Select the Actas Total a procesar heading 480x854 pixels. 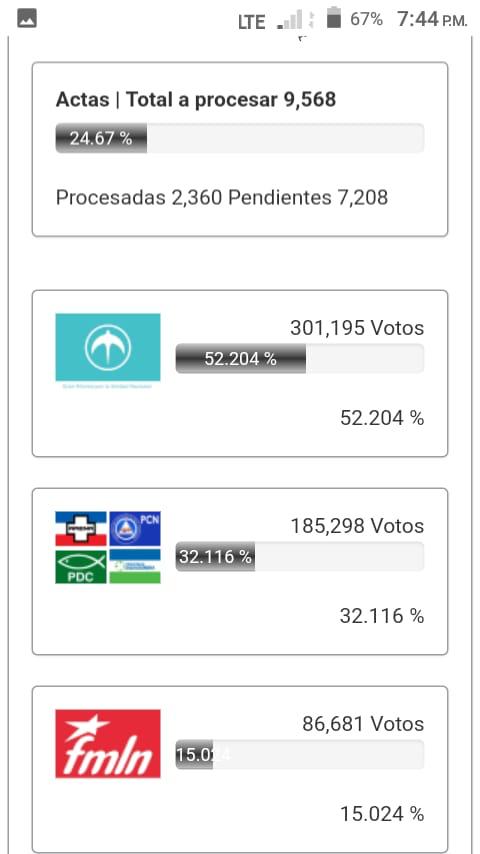(x=196, y=100)
